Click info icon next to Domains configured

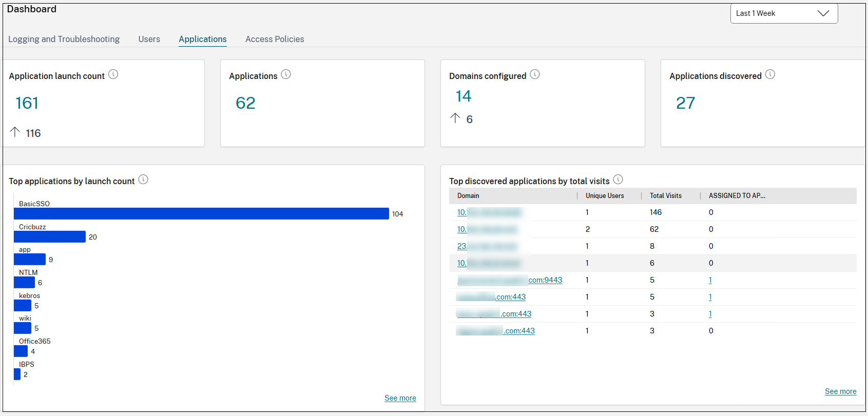(x=535, y=75)
